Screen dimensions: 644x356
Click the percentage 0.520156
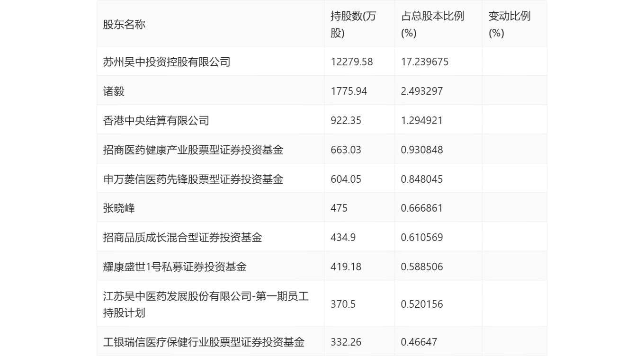[x=422, y=304]
